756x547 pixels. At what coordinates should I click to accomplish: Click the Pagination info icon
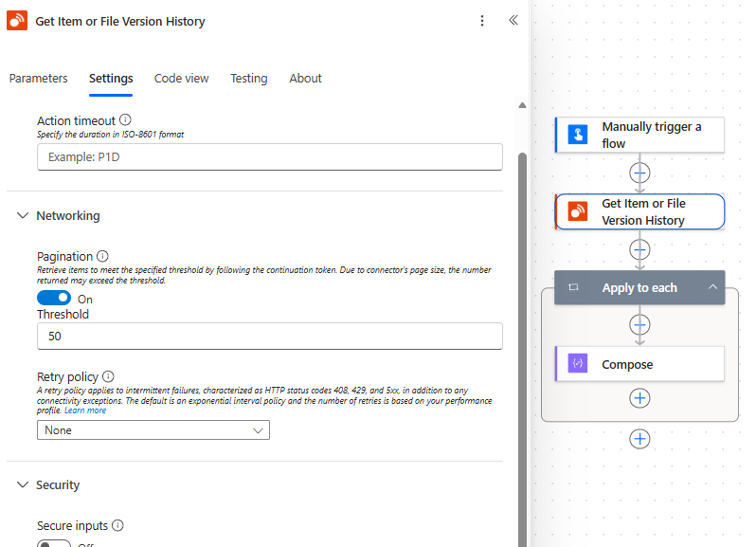[102, 256]
